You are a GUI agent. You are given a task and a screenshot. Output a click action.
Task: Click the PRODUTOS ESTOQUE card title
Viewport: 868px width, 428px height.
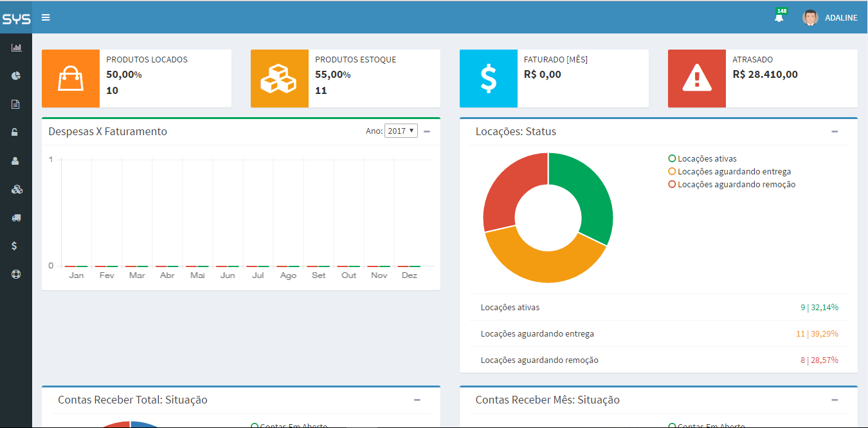[x=356, y=59]
